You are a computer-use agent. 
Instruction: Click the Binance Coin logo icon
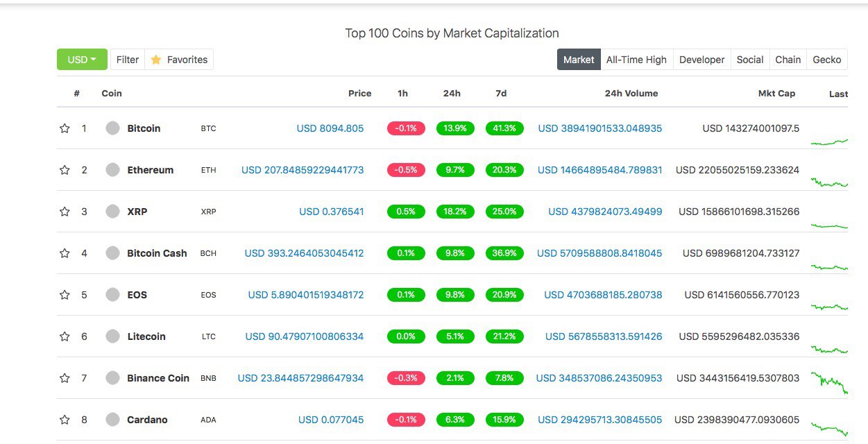point(112,378)
